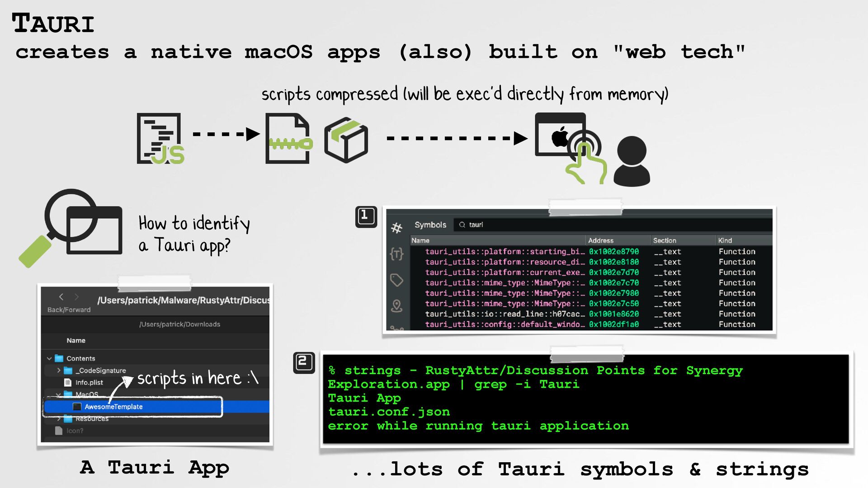Click address 0x1002df1a0
868x488 pixels.
click(614, 324)
